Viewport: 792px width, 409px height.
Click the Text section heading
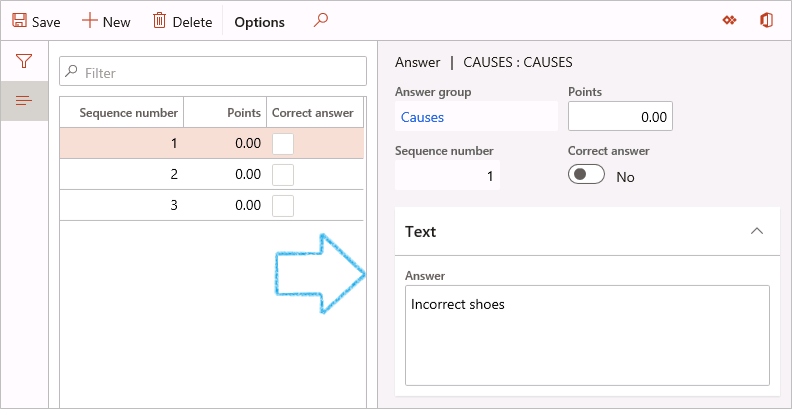pyautogui.click(x=420, y=232)
